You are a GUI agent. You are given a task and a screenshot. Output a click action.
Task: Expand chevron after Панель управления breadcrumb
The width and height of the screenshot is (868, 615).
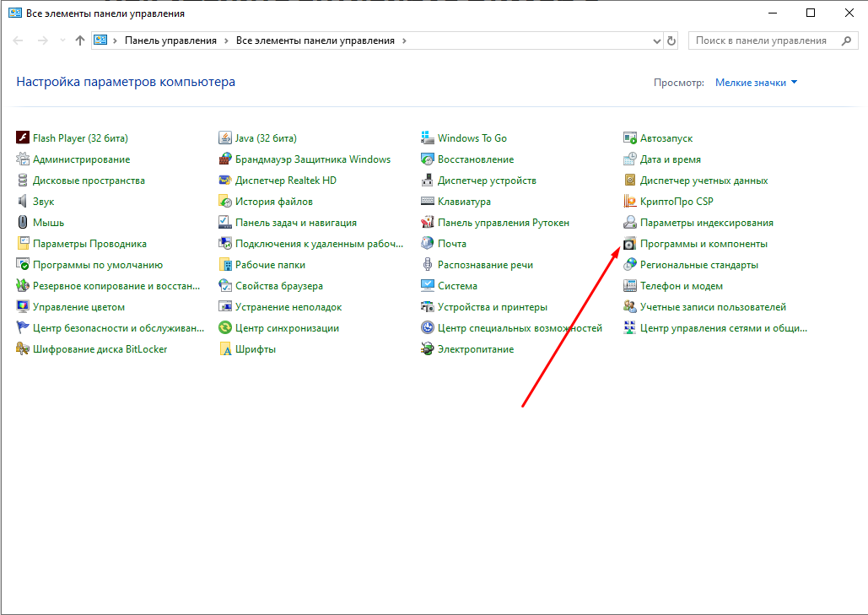[226, 40]
